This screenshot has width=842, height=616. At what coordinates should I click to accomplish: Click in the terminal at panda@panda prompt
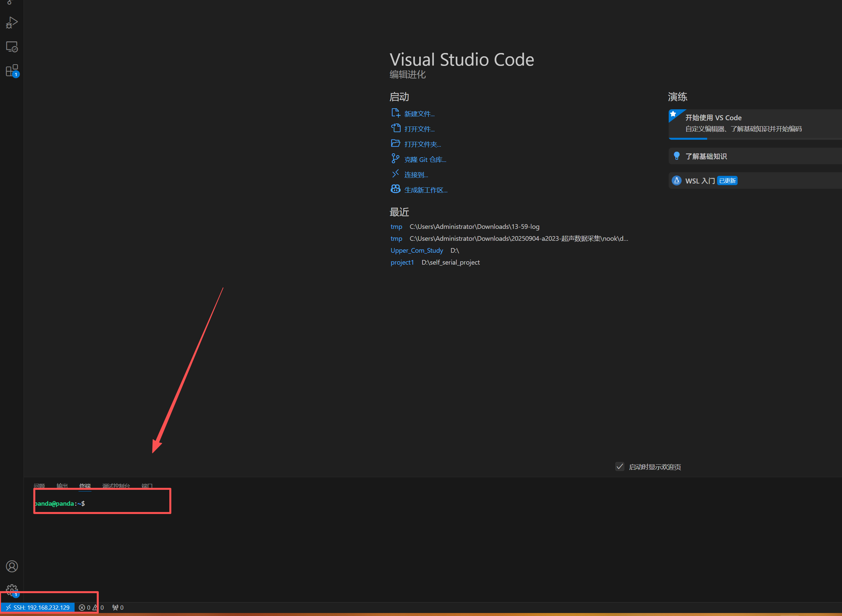112,503
